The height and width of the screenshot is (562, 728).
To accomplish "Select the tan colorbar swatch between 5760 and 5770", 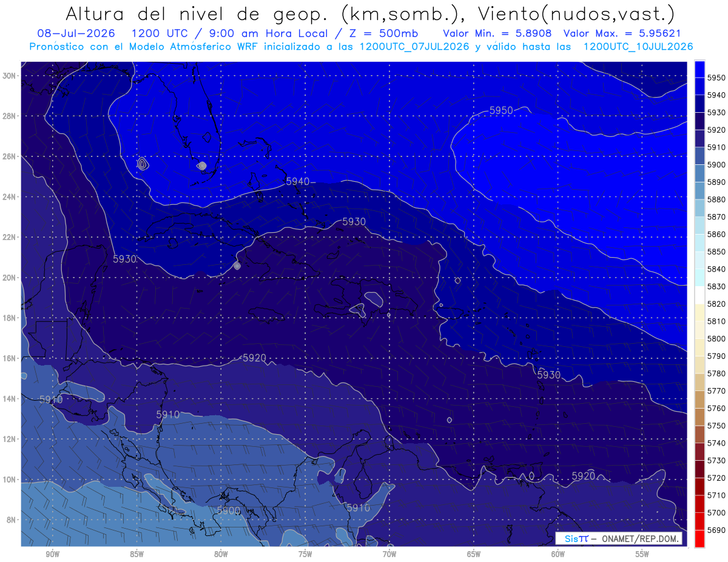I will click(699, 399).
